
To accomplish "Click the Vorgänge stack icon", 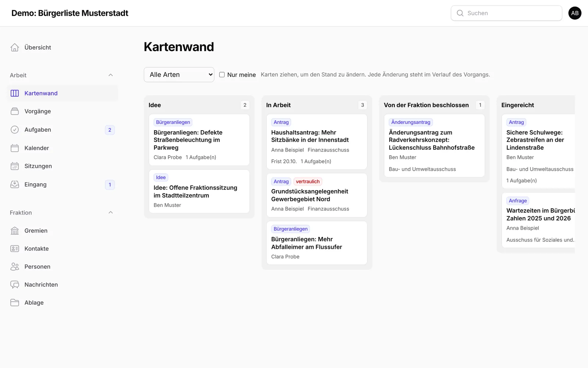I will point(15,111).
